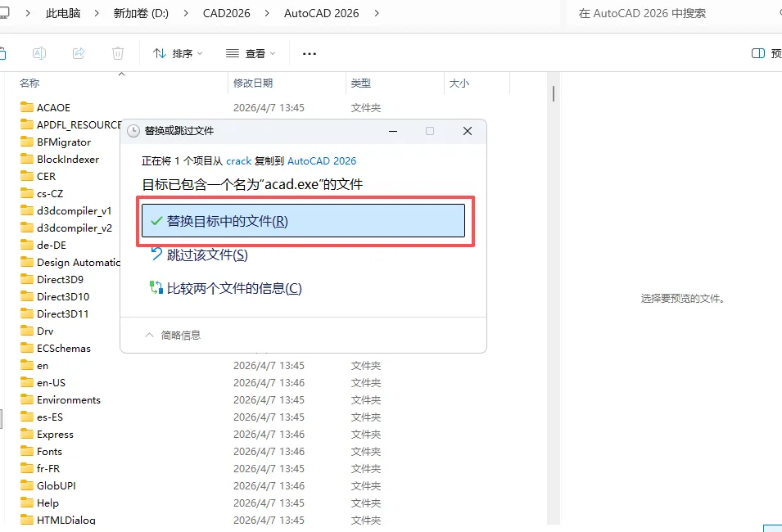The height and width of the screenshot is (532, 782).
Task: Click the crack source folder link
Action: (x=239, y=161)
